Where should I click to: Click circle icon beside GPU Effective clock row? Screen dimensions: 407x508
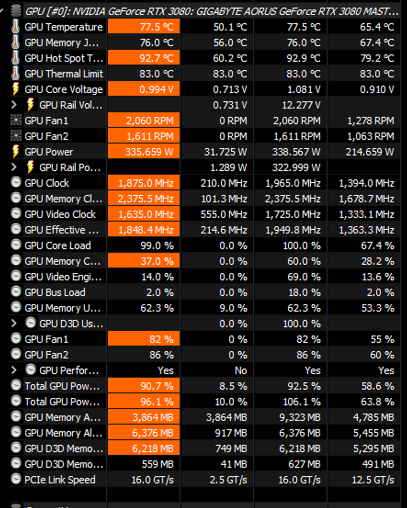click(x=16, y=230)
